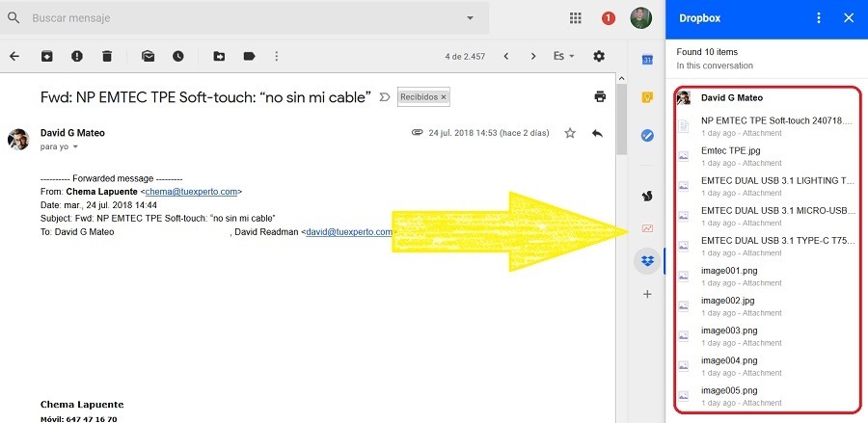The image size is (868, 423).
Task: Expand the 'para yo' recipient details
Action: pyautogui.click(x=75, y=147)
